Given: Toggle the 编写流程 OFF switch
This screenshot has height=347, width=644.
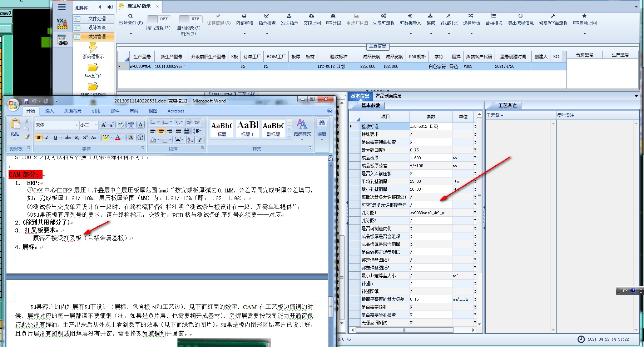Looking at the screenshot, I should [159, 19].
